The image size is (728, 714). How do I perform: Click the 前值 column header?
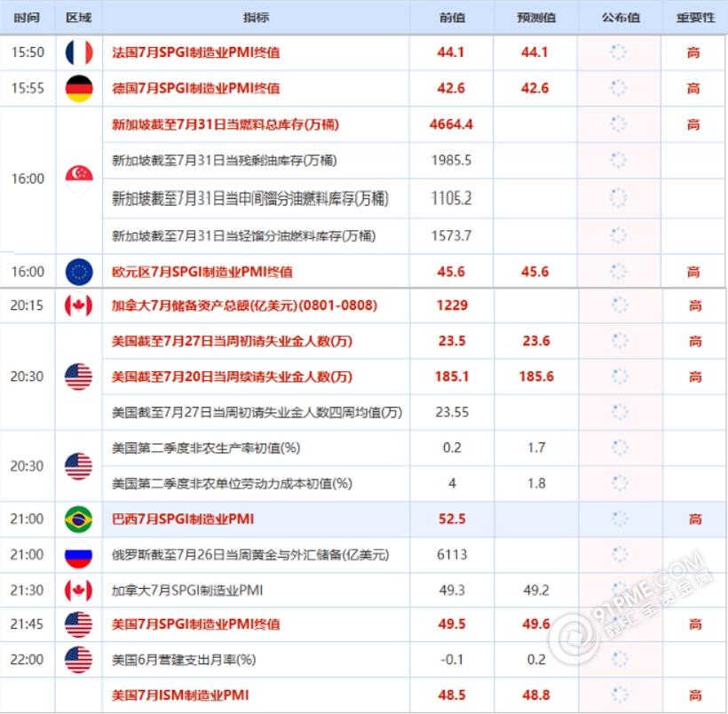tap(452, 18)
